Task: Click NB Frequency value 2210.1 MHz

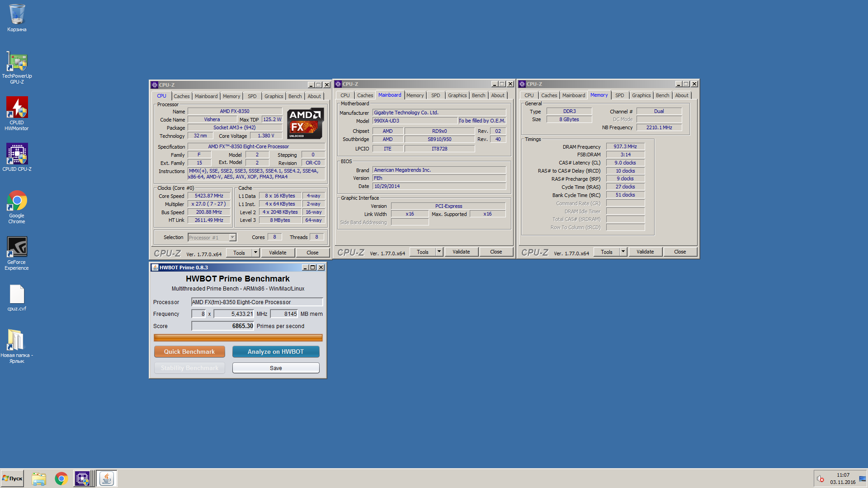Action: pyautogui.click(x=659, y=127)
